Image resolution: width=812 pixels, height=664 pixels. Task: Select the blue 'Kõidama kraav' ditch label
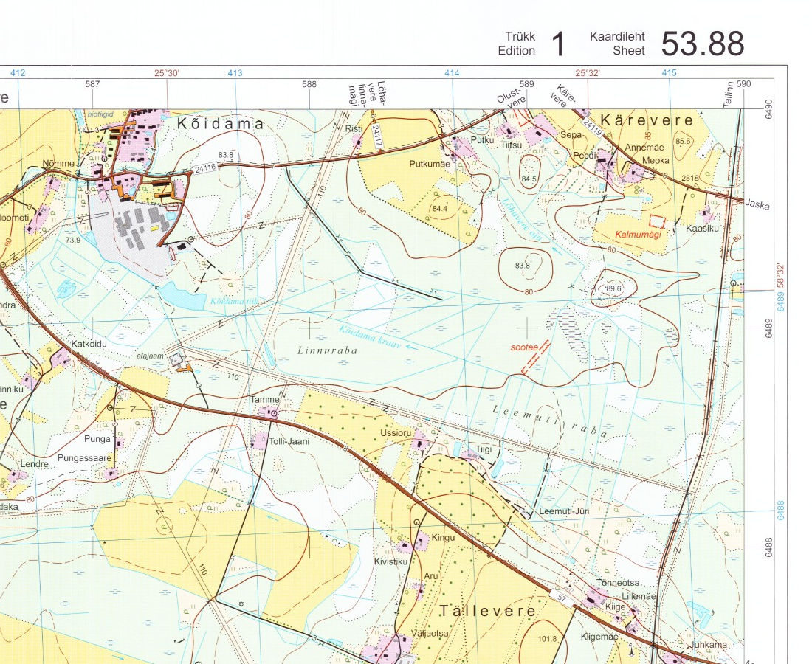(x=372, y=337)
